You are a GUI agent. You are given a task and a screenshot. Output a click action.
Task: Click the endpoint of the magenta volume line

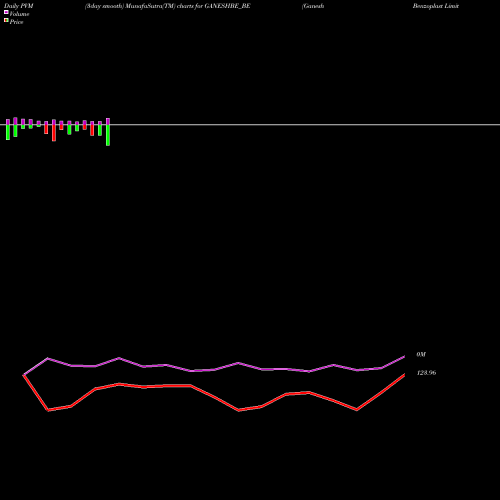coord(404,357)
